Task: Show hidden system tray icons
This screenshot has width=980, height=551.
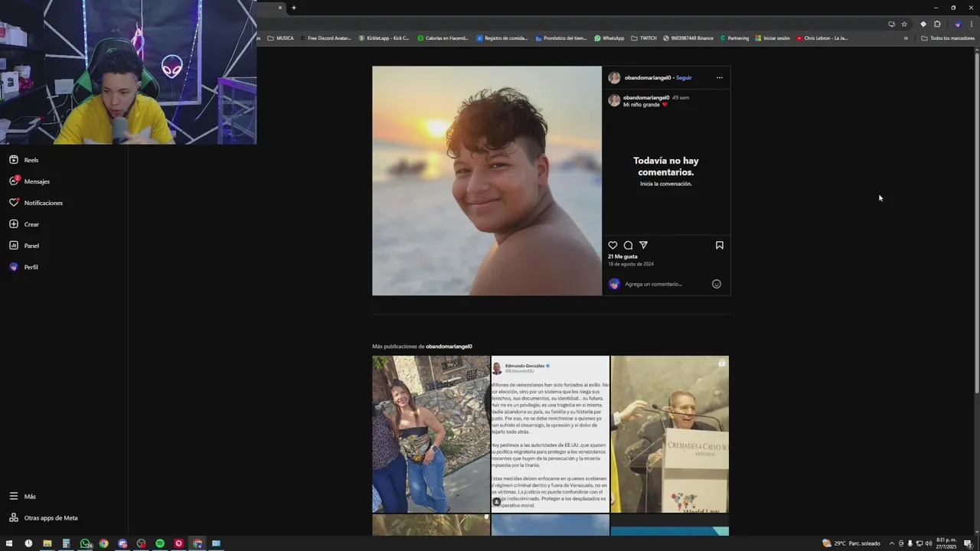Action: [x=891, y=543]
